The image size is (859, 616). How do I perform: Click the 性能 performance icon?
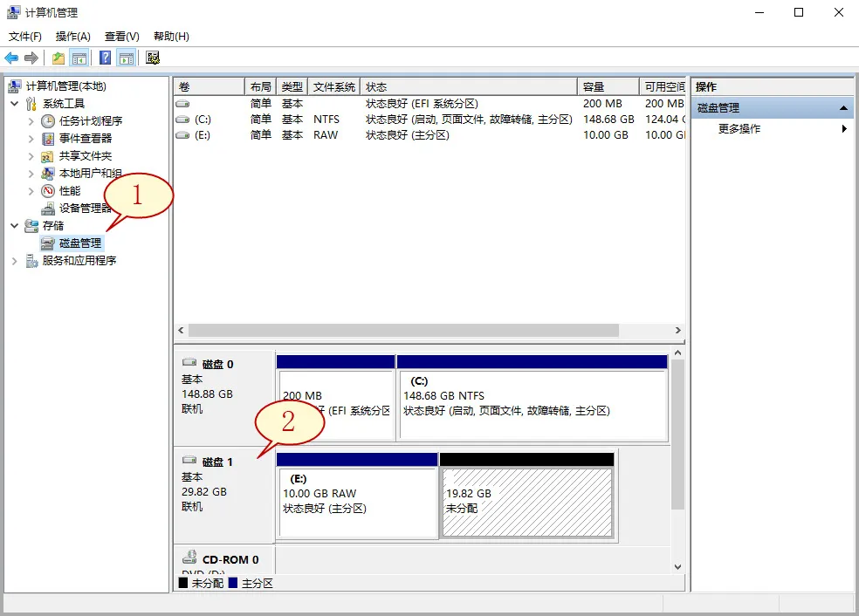49,191
